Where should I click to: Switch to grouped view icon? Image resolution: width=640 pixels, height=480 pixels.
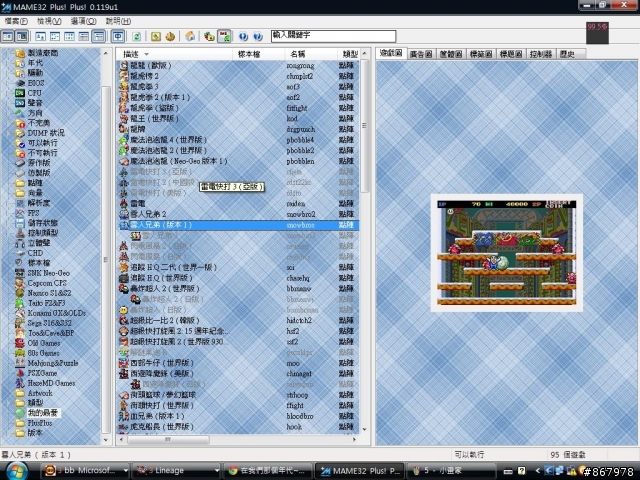[x=99, y=37]
